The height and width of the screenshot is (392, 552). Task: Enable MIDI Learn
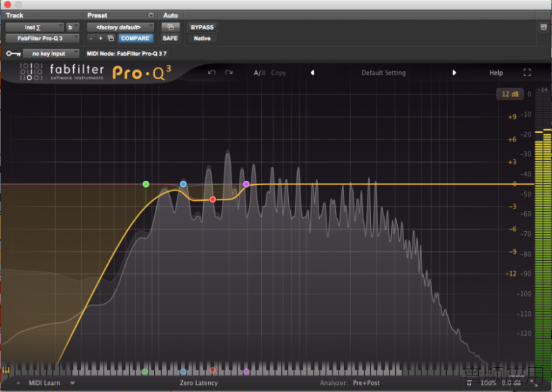[44, 383]
